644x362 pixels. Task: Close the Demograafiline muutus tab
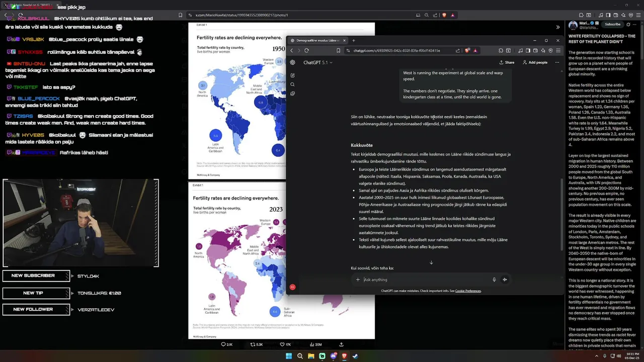pyautogui.click(x=344, y=40)
